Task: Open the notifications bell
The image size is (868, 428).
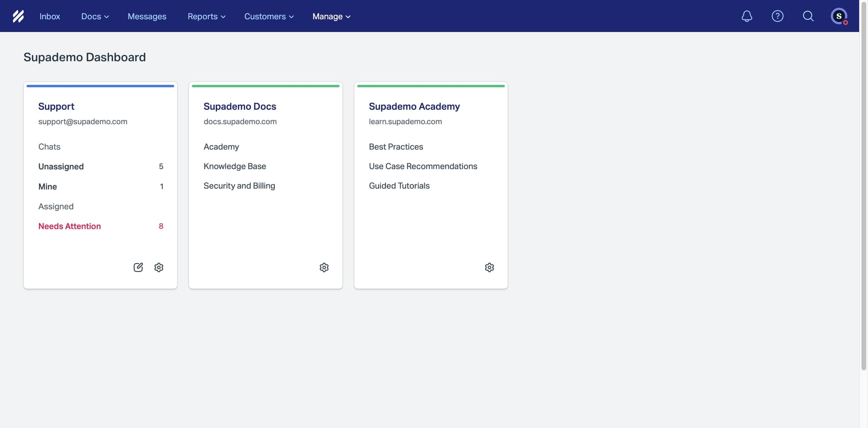Action: [746, 16]
